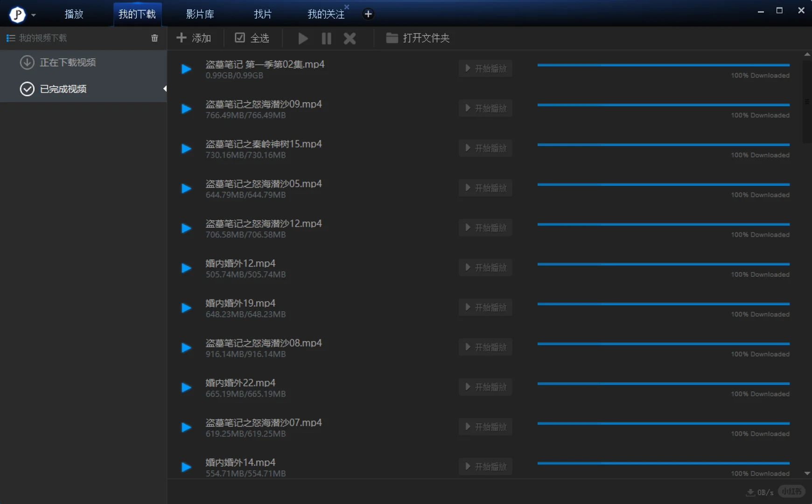The width and height of the screenshot is (812, 504).
Task: Click scrollbar up arrow of download list
Action: [807, 55]
